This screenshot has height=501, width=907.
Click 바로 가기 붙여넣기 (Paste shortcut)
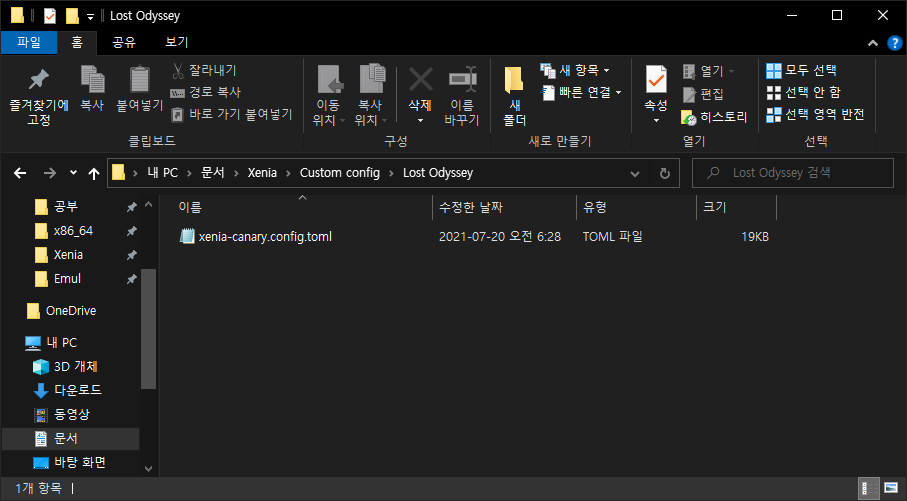point(232,115)
